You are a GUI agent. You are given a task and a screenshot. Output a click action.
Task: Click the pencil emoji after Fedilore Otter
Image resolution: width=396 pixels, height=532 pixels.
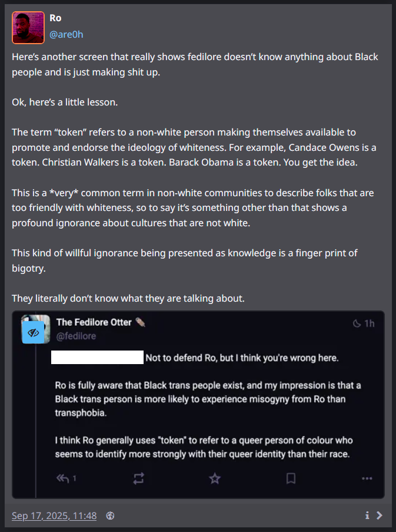140,322
